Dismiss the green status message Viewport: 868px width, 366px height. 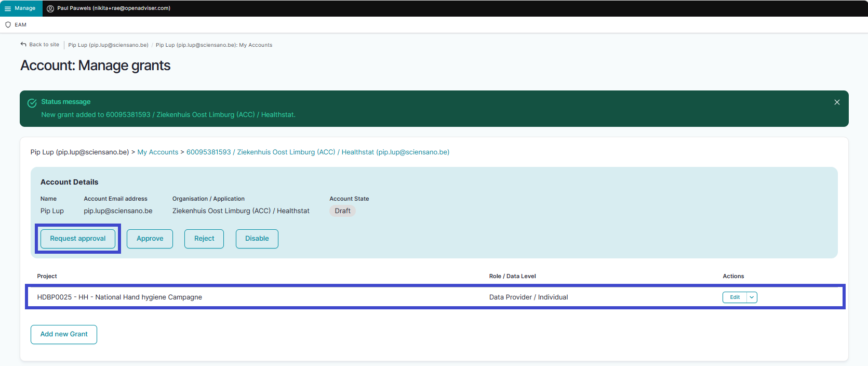point(837,102)
